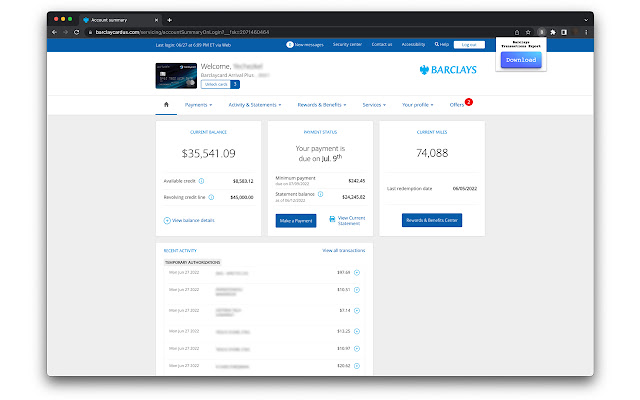Open the Services dropdown menu
The image size is (640, 400).
click(x=374, y=105)
